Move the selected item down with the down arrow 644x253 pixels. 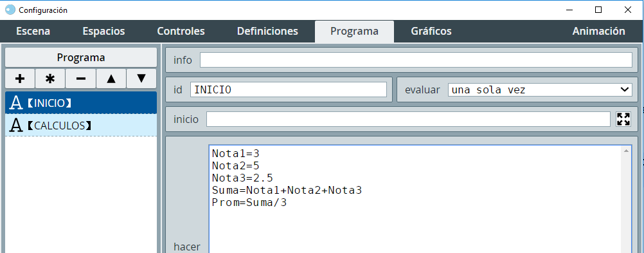pyautogui.click(x=141, y=79)
